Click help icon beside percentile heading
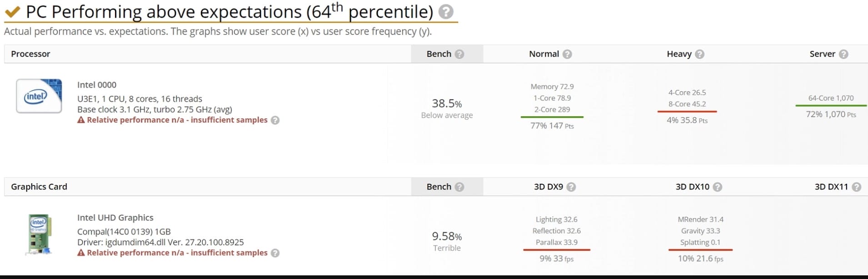Screen dimensions: 868x279 pos(446,12)
